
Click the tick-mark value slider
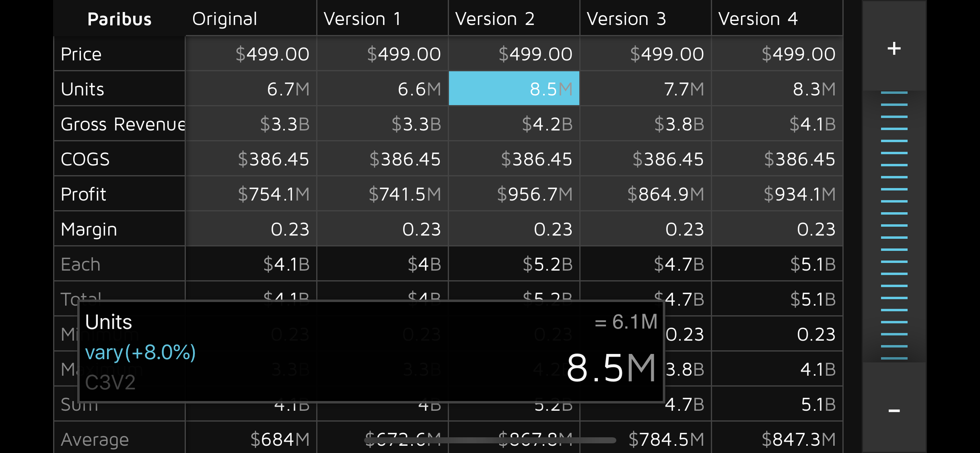(894, 225)
